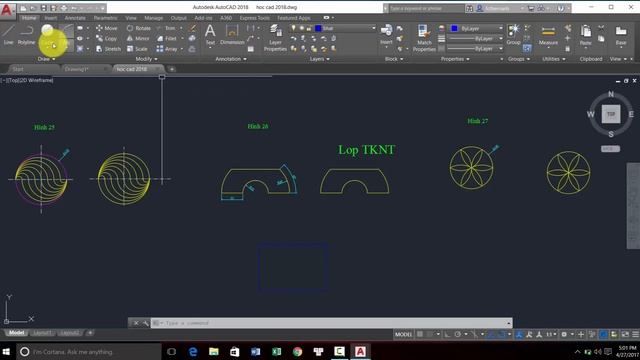Viewport: 640px width, 360px height.
Task: Switch to the Insert ribbon tab
Action: pos(51,18)
